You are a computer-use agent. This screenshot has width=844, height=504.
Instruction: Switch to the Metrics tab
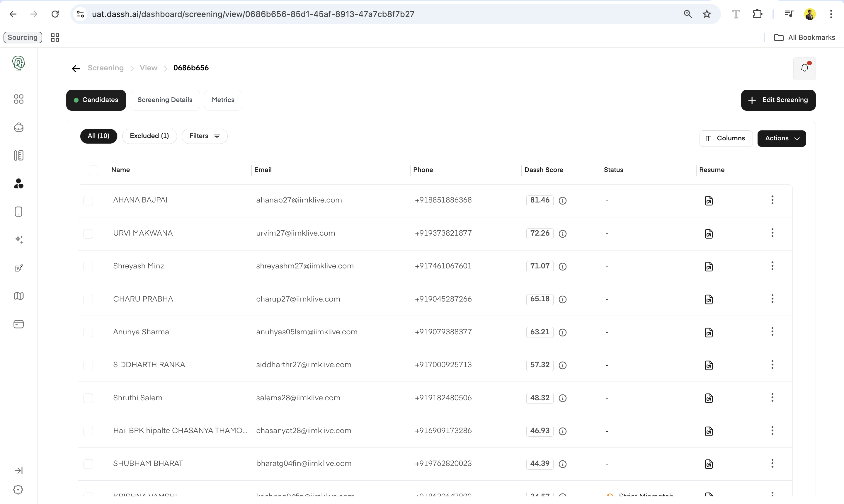[x=223, y=100]
